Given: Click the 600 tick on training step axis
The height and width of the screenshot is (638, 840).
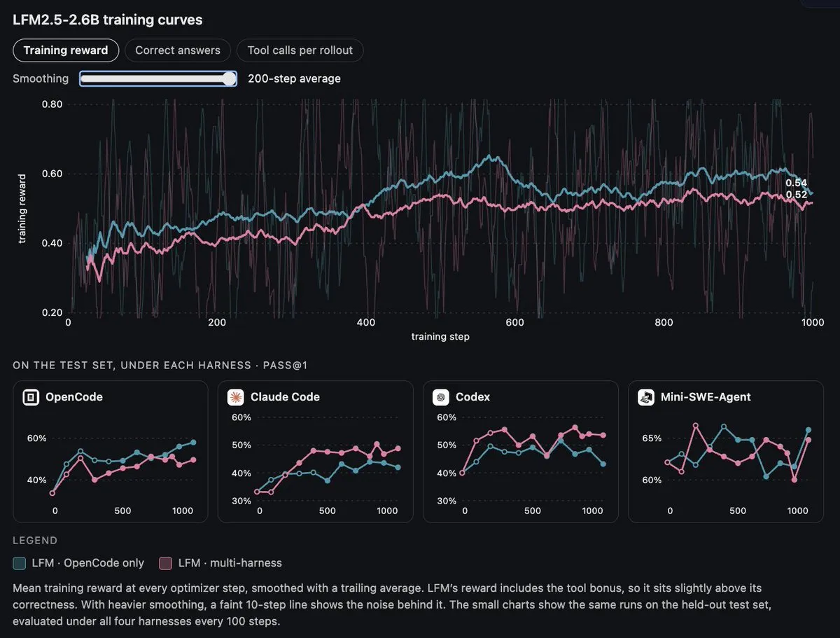Looking at the screenshot, I should [514, 322].
